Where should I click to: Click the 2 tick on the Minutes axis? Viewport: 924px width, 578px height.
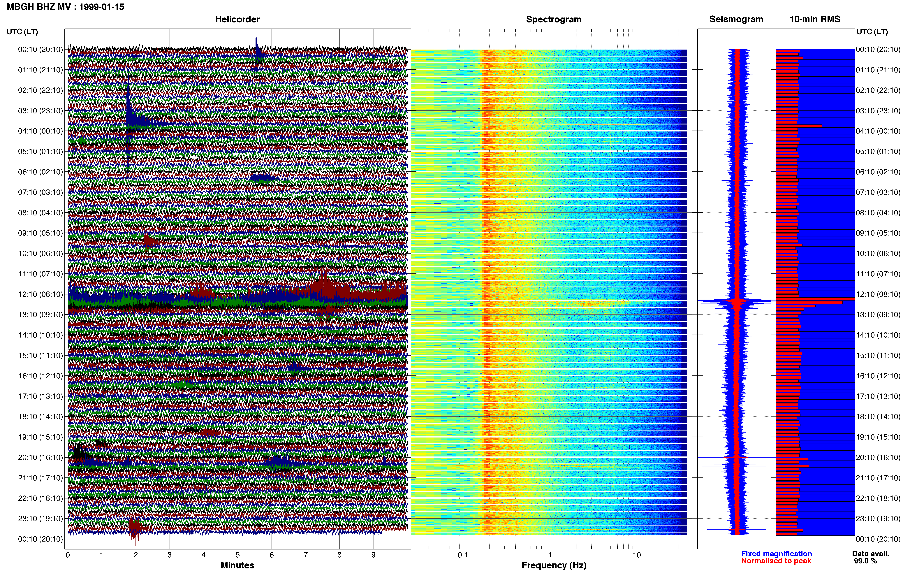coord(136,555)
